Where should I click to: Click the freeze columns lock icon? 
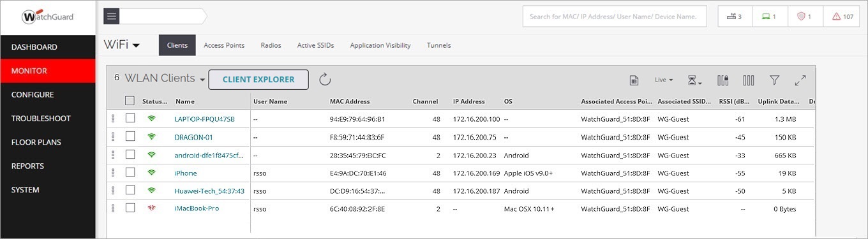point(723,80)
